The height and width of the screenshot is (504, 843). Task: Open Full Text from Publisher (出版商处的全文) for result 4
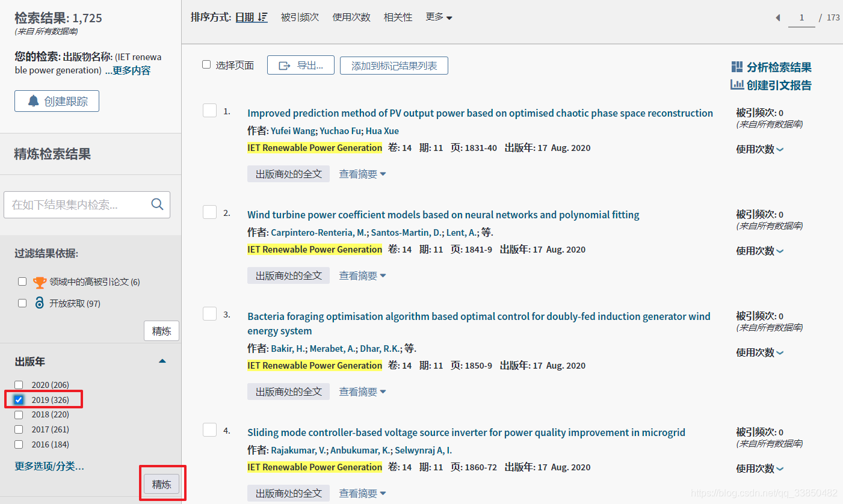coord(288,493)
